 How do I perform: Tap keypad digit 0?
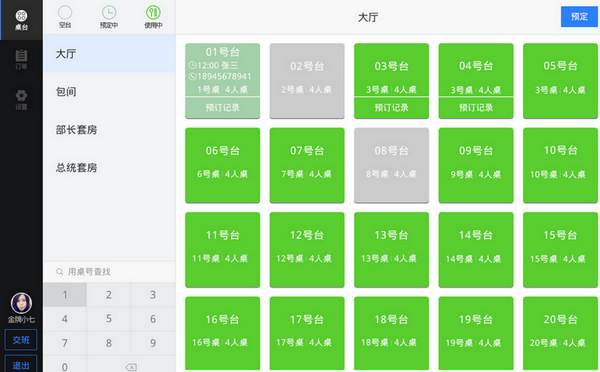(65, 364)
